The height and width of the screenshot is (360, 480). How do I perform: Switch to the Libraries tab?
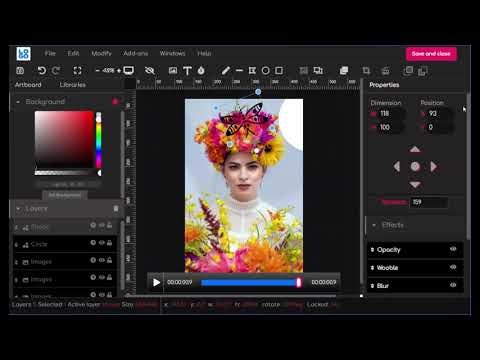pyautogui.click(x=73, y=85)
